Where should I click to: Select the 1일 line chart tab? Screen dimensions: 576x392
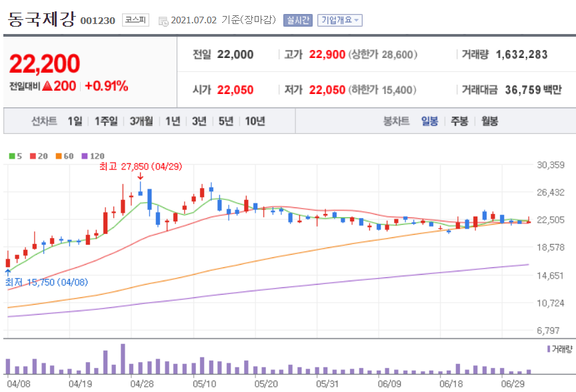coord(75,121)
